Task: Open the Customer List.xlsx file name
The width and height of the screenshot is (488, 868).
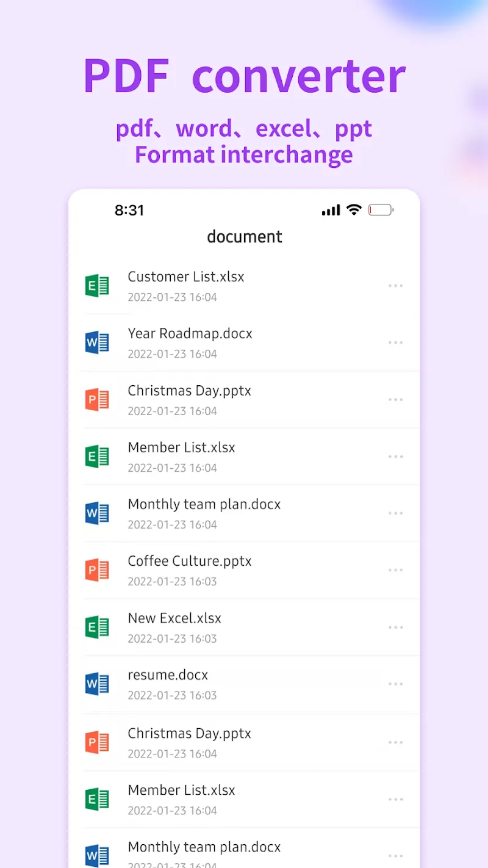Action: [186, 277]
